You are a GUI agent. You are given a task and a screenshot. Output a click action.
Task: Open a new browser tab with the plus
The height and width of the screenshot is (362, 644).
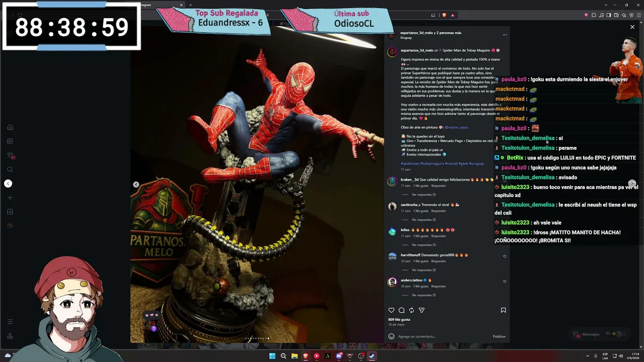pos(191,5)
